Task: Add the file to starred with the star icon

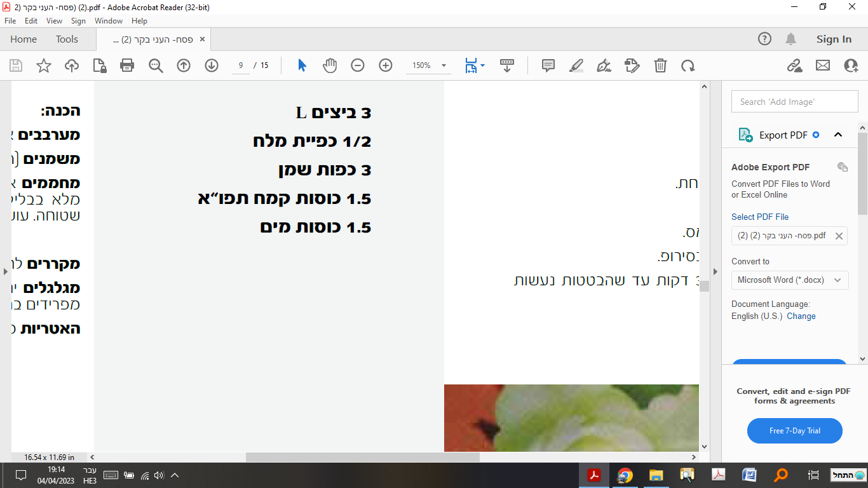Action: [44, 65]
